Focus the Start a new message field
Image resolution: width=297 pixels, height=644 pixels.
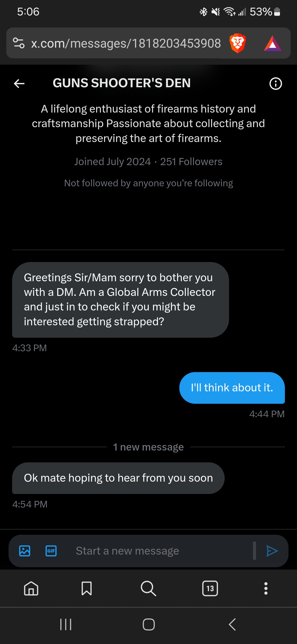pos(159,551)
